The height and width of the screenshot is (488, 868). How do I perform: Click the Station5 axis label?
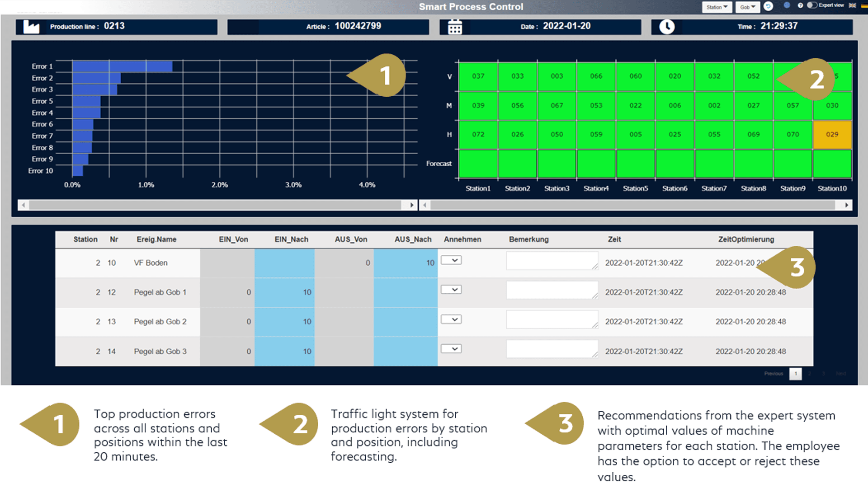635,188
